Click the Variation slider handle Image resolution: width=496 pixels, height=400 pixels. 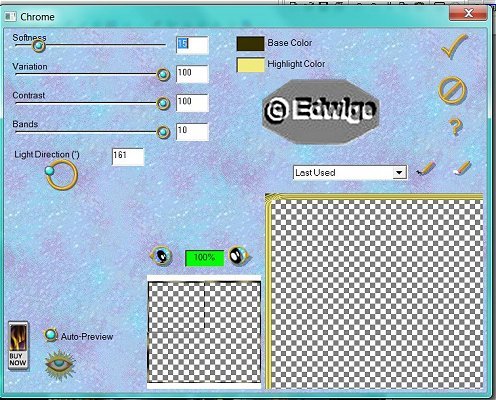click(x=163, y=74)
